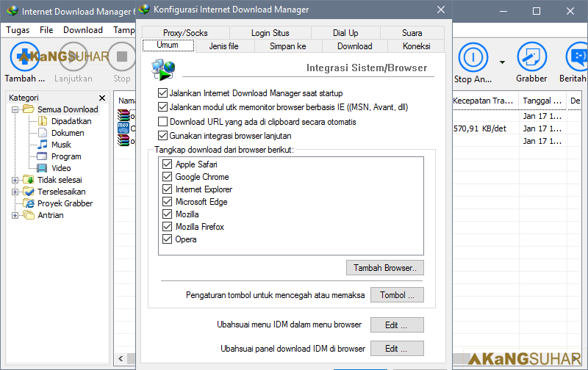This screenshot has width=588, height=370.
Task: Switch to the Proxy/Socks tab
Action: (186, 32)
